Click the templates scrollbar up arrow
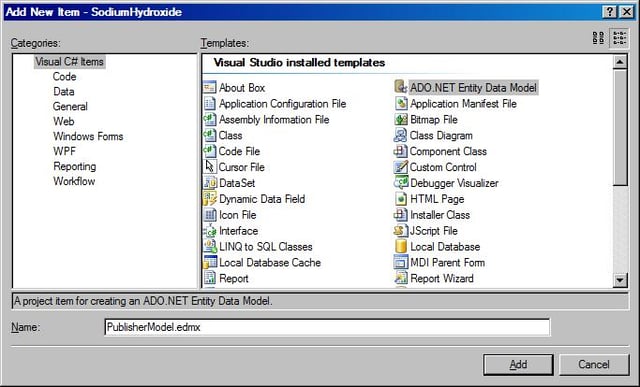 (620, 62)
